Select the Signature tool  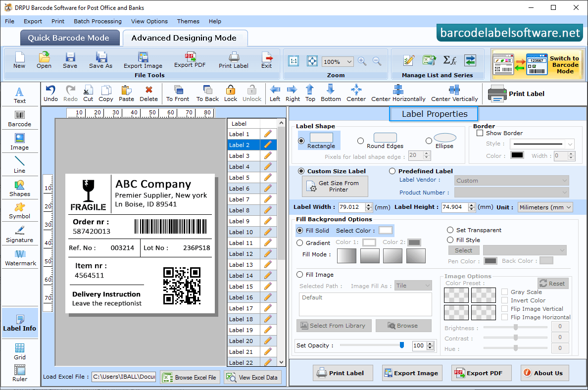coord(19,235)
